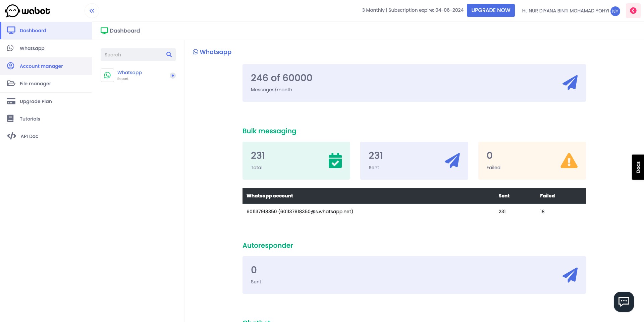
Task: Click the Whatsapp sidebar icon
Action: (x=10, y=48)
